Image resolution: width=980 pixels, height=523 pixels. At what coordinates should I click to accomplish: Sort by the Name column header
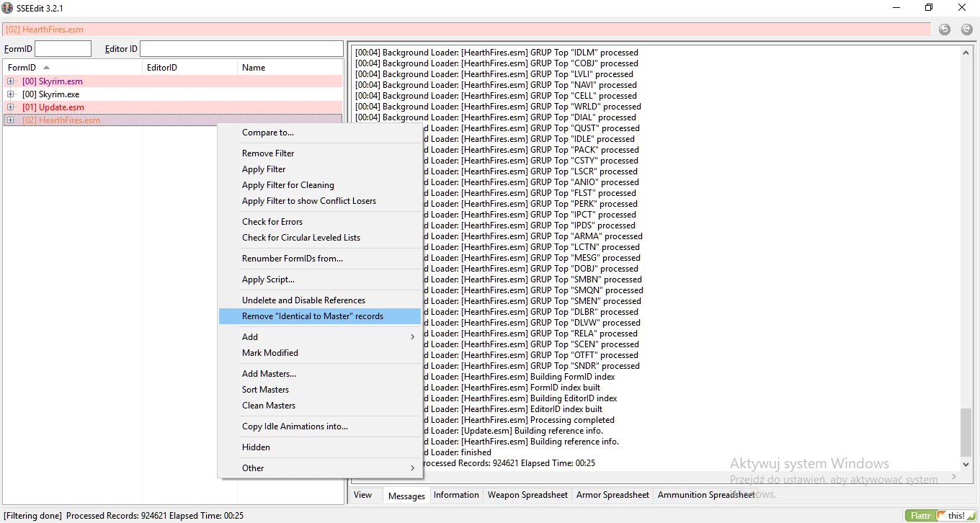tap(290, 68)
